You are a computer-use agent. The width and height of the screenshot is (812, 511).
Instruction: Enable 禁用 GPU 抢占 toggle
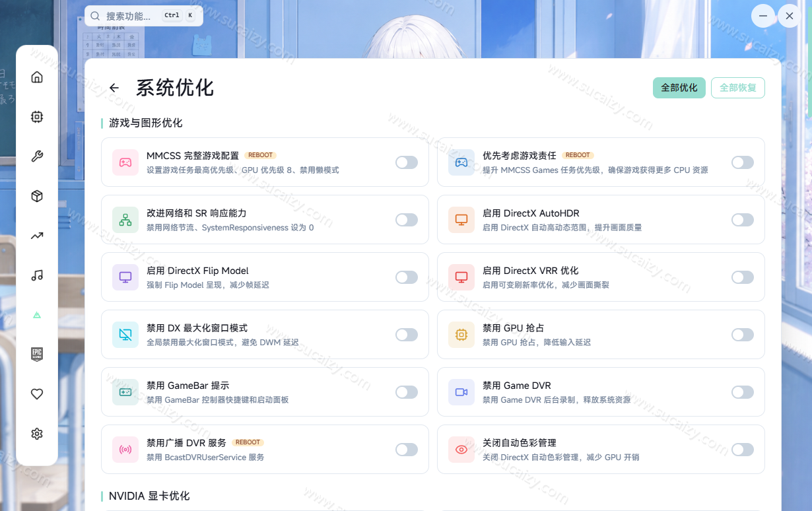click(743, 335)
